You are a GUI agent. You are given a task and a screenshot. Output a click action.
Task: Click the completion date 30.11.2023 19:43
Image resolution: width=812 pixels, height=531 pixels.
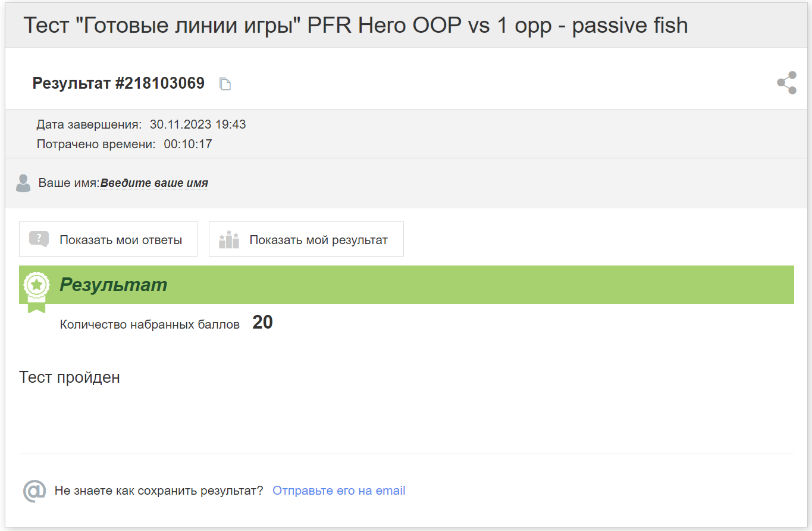pos(198,124)
